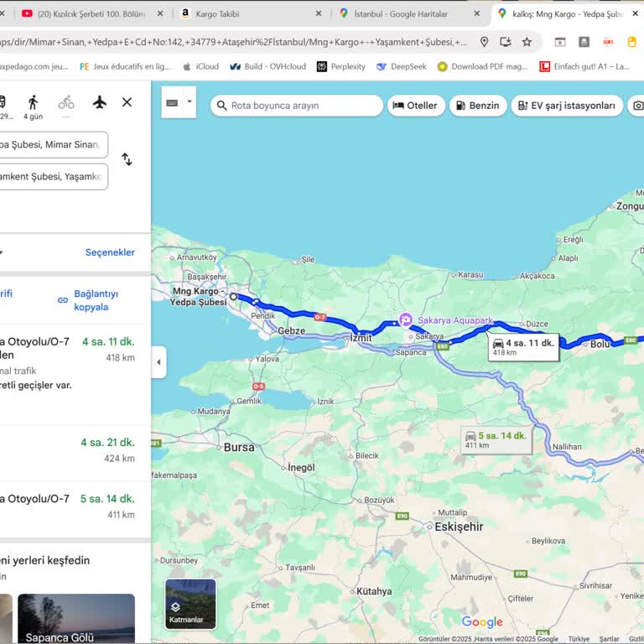Filter by Oteller along the route
This screenshot has height=644, width=644.
click(x=416, y=106)
